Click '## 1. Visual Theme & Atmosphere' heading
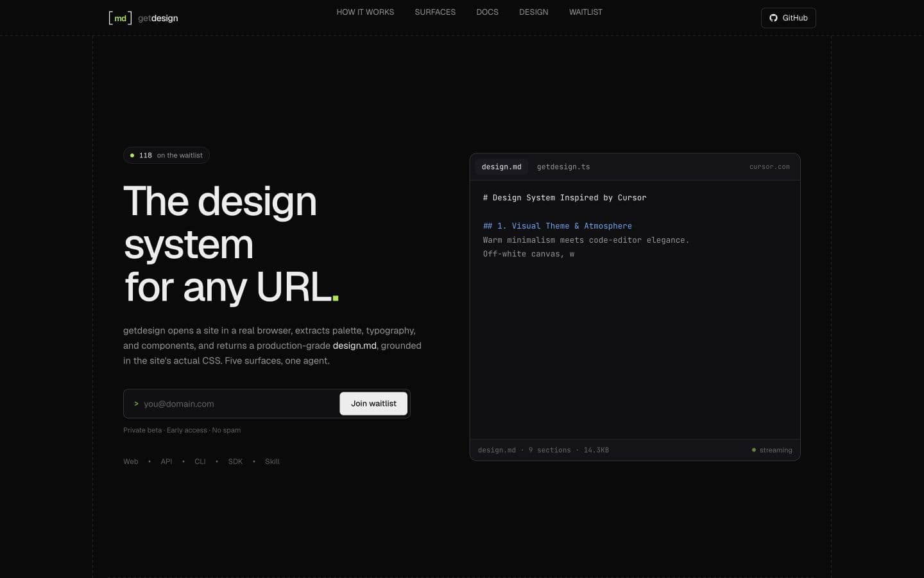The width and height of the screenshot is (924, 578). click(x=558, y=226)
